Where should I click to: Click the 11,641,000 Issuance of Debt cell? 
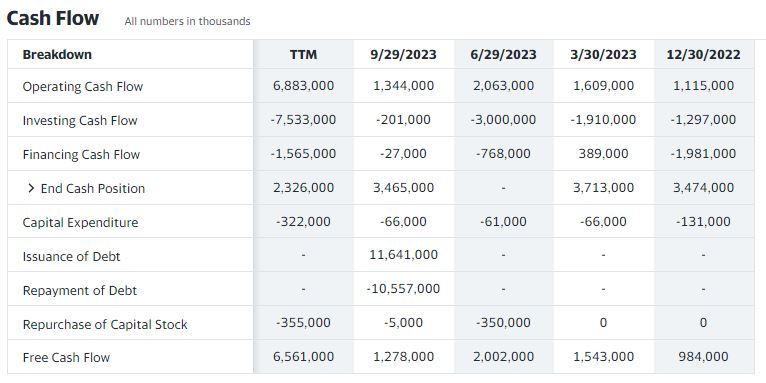(x=404, y=255)
